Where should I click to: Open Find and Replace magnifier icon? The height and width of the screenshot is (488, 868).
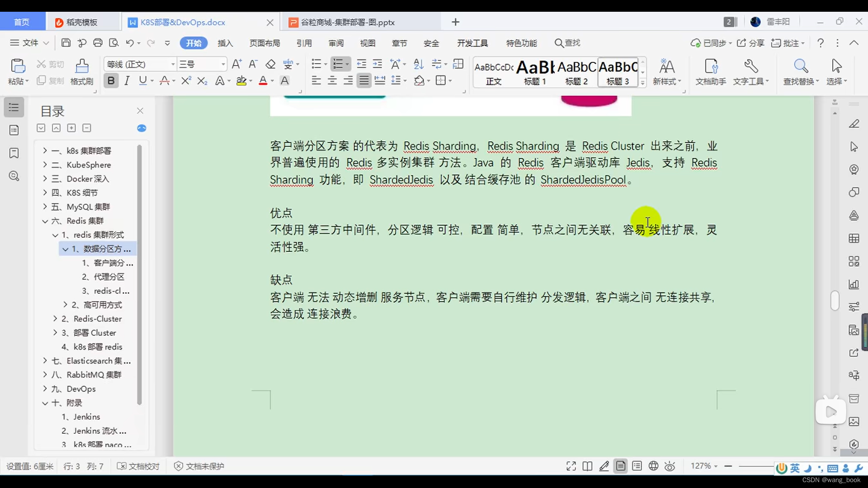click(x=801, y=66)
